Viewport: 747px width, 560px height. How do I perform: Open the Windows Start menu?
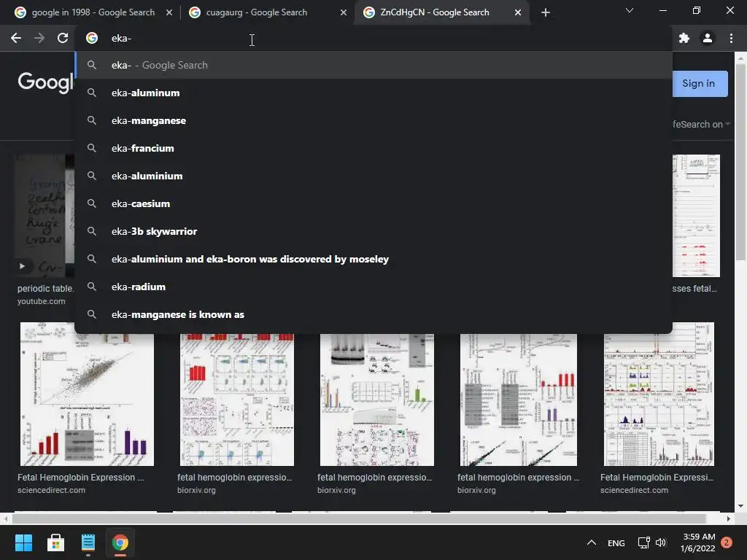point(23,542)
